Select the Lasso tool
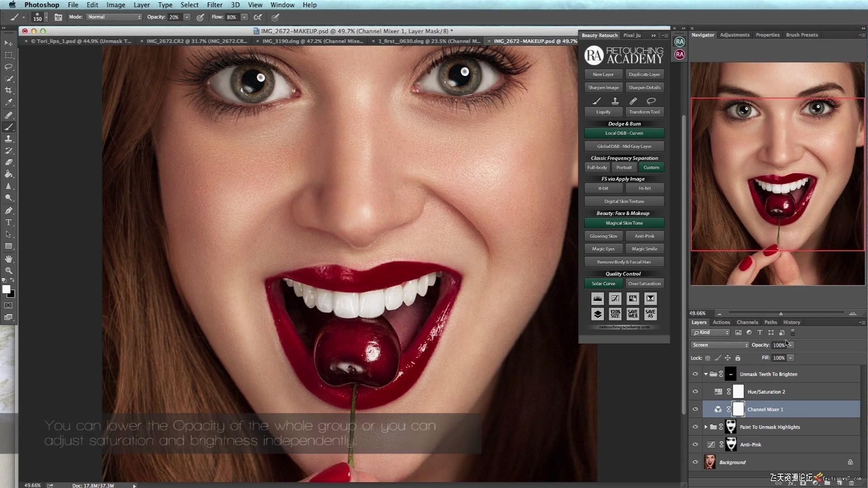Viewport: 868px width, 488px height. tap(9, 66)
